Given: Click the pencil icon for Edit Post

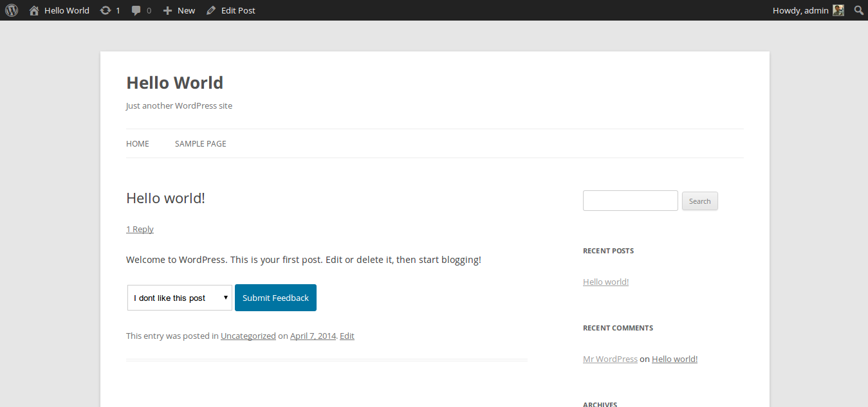Looking at the screenshot, I should pos(211,10).
